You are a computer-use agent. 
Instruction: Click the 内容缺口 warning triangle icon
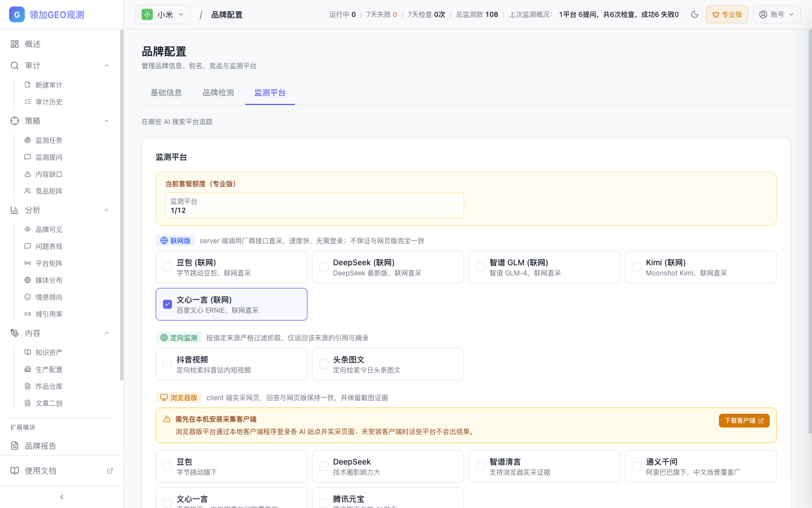coord(28,174)
